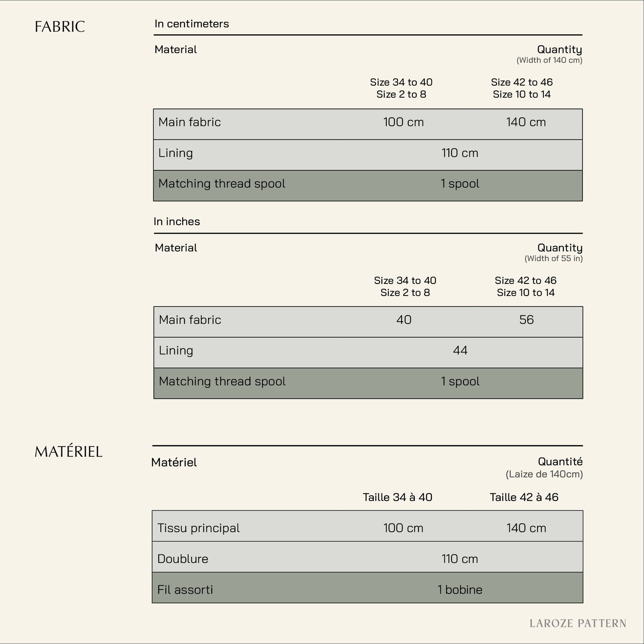The width and height of the screenshot is (644, 644).
Task: Click the LAROZE PATTERN brand text
Action: pyautogui.click(x=578, y=623)
